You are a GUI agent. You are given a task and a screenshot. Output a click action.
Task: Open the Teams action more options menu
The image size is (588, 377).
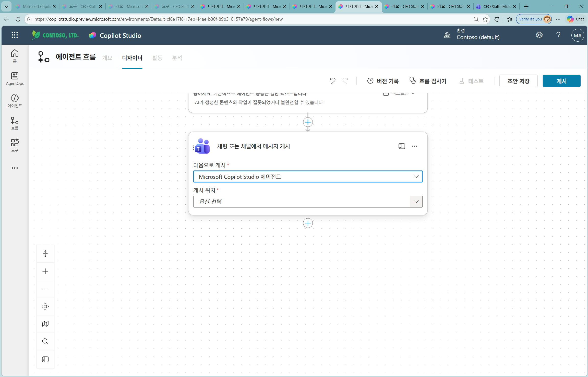click(x=414, y=146)
